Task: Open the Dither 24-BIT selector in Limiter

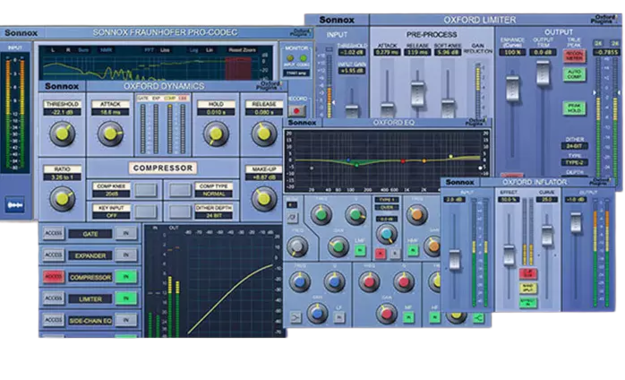Action: tap(574, 146)
